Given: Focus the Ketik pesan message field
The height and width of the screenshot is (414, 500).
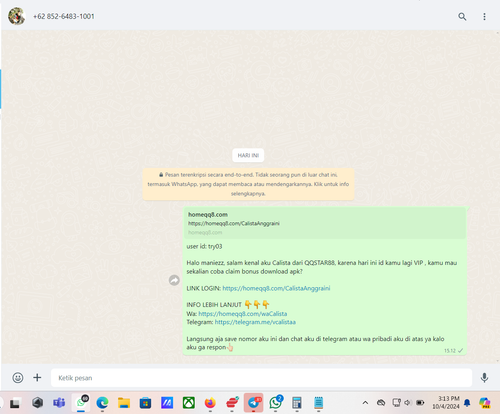Looking at the screenshot, I should pos(261,378).
